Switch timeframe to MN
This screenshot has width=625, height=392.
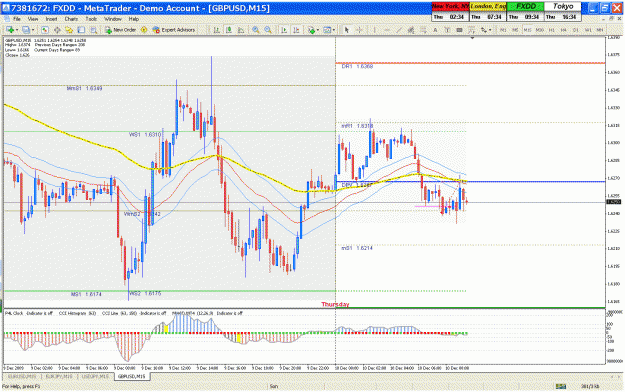599,30
